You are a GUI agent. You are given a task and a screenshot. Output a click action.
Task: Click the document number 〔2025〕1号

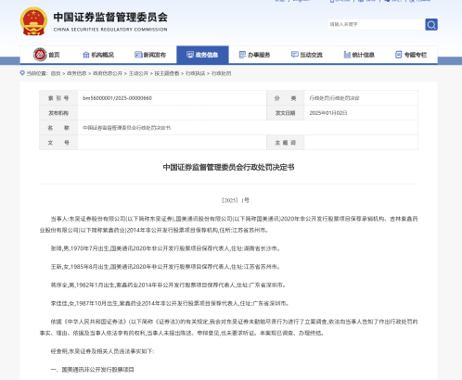235,200
